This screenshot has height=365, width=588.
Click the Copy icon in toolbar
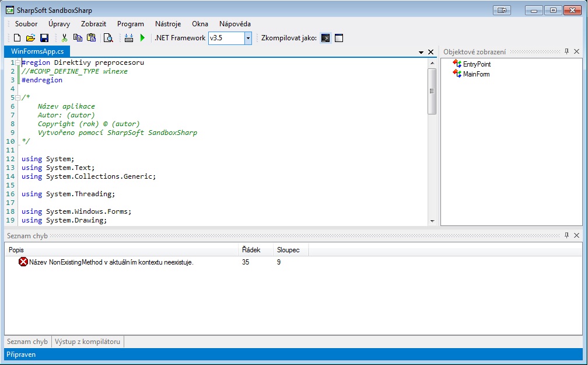78,38
